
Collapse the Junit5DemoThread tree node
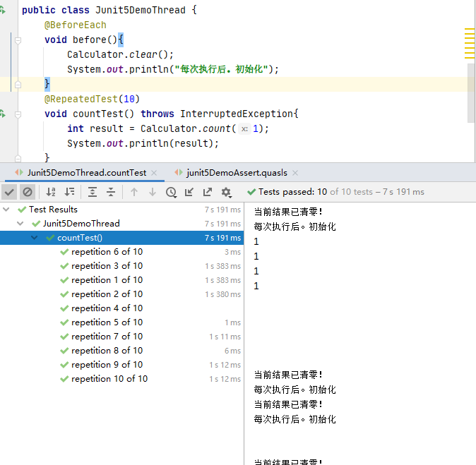(x=21, y=224)
